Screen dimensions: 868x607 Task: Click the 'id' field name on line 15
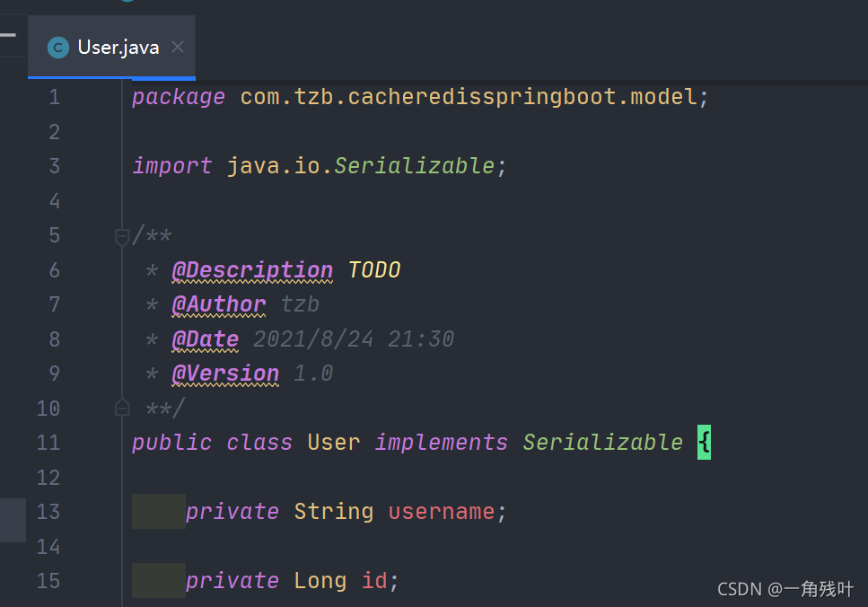pyautogui.click(x=374, y=580)
